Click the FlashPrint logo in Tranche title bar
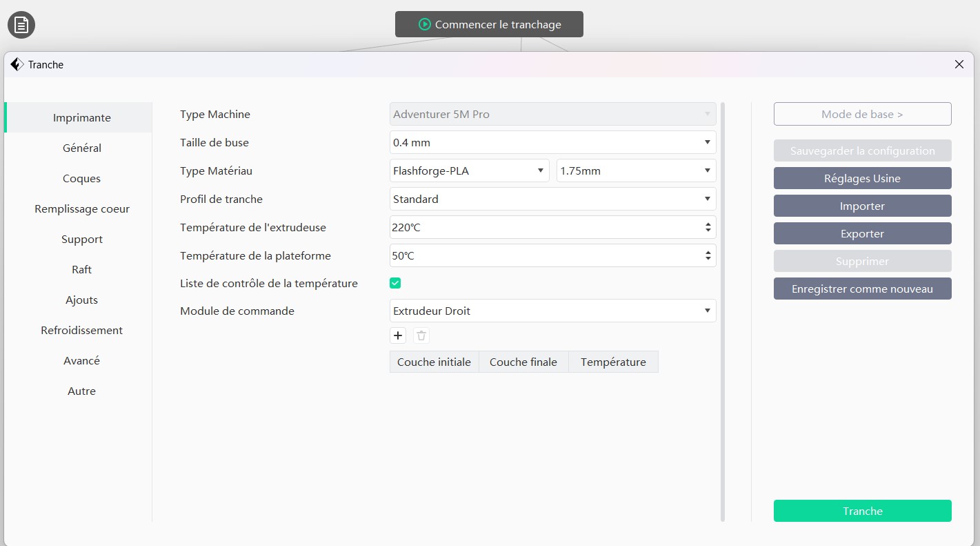The width and height of the screenshot is (980, 546). click(17, 64)
